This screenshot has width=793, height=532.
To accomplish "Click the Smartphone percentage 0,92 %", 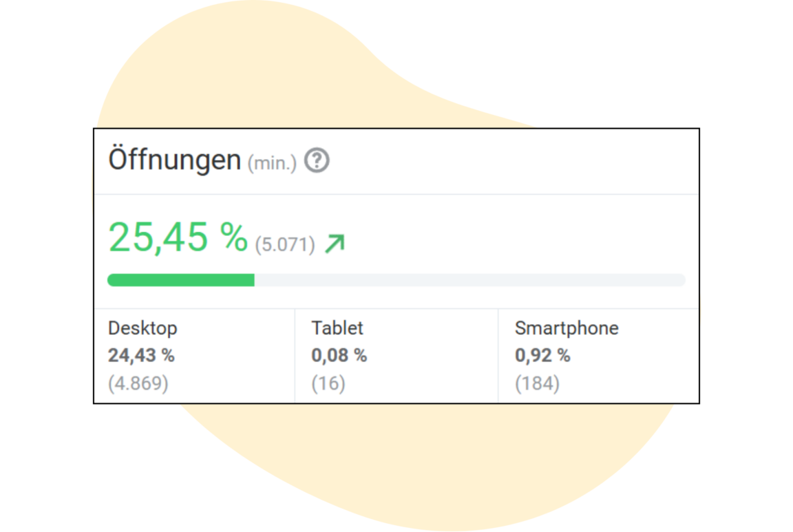I will (x=542, y=356).
